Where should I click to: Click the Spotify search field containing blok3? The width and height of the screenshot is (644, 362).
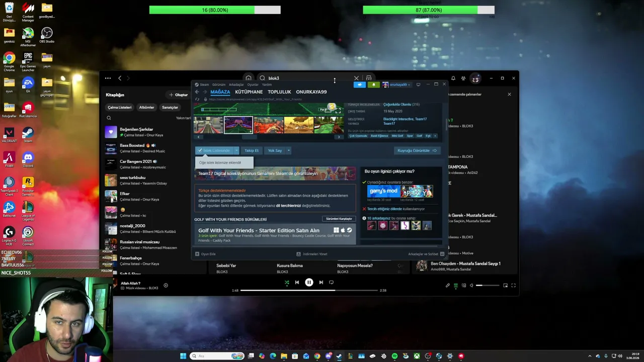click(309, 78)
